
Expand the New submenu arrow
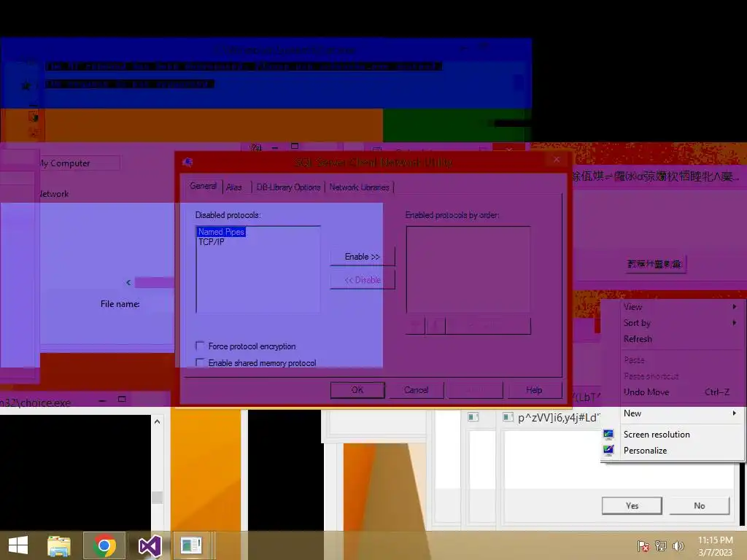point(734,413)
